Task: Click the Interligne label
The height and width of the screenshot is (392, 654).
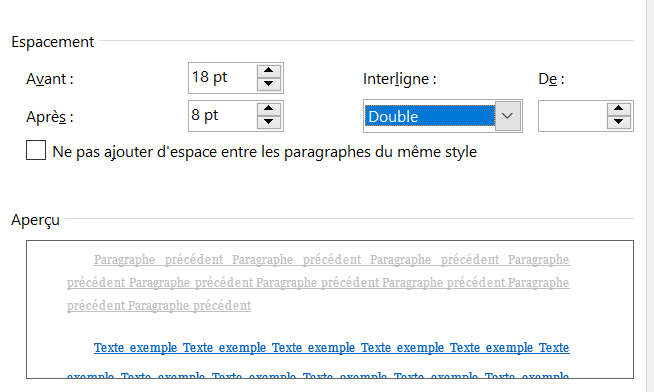Action: coord(400,79)
